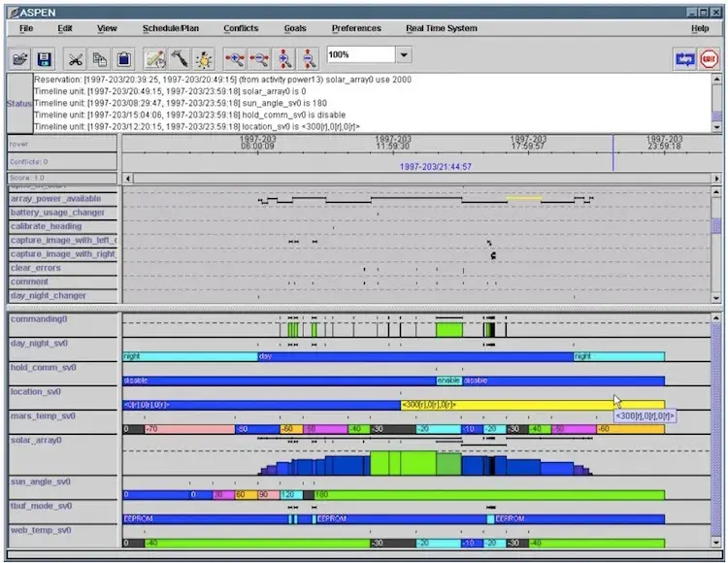The width and height of the screenshot is (728, 563).
Task: Click the blue refresh arrows icon
Action: 685,59
